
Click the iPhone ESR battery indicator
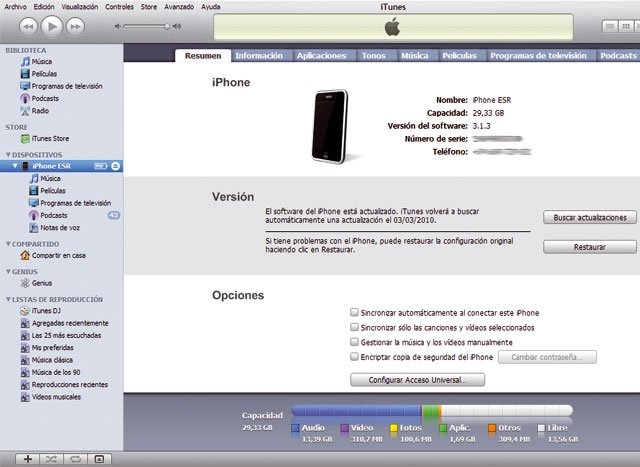point(100,166)
